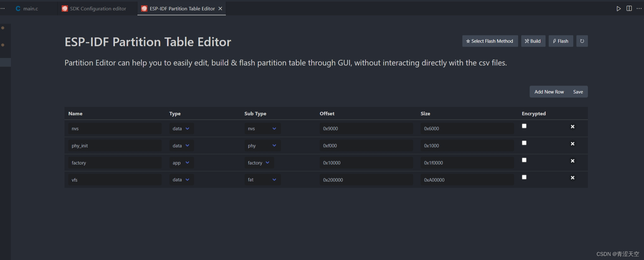This screenshot has height=260, width=644.
Task: Click the Select Flash Method button
Action: tap(490, 41)
